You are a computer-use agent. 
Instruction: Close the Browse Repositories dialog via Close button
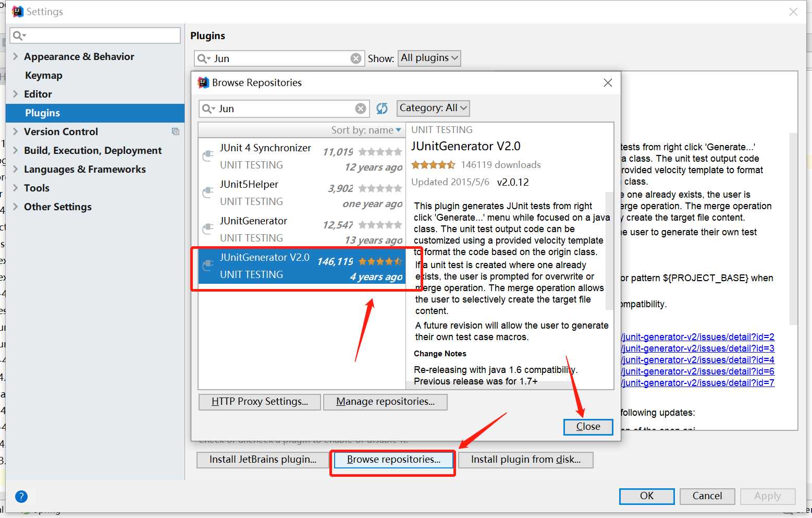point(588,427)
